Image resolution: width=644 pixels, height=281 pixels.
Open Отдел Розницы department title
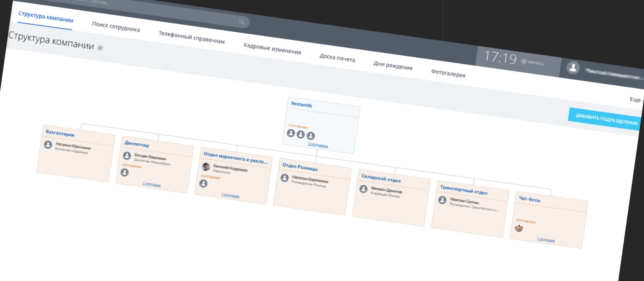pyautogui.click(x=300, y=167)
